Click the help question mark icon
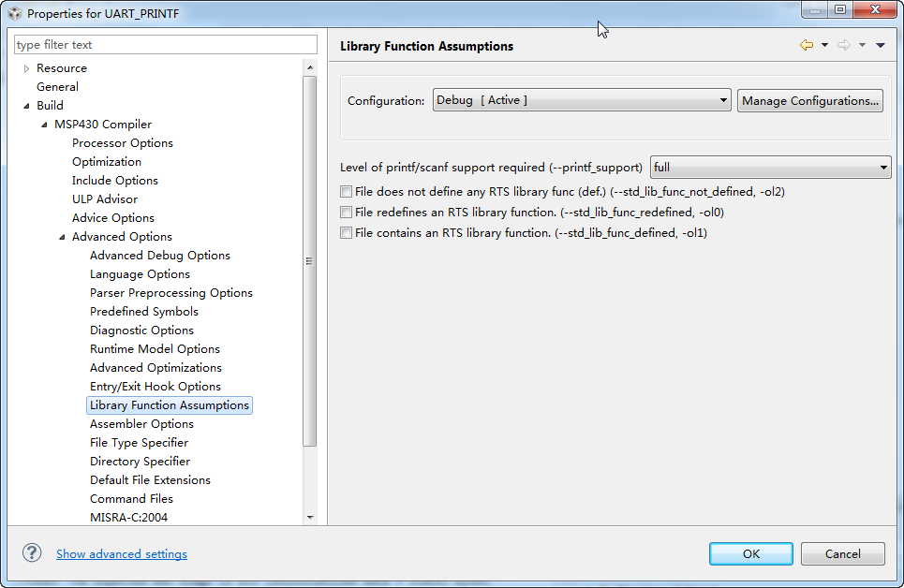904x588 pixels. click(x=32, y=553)
